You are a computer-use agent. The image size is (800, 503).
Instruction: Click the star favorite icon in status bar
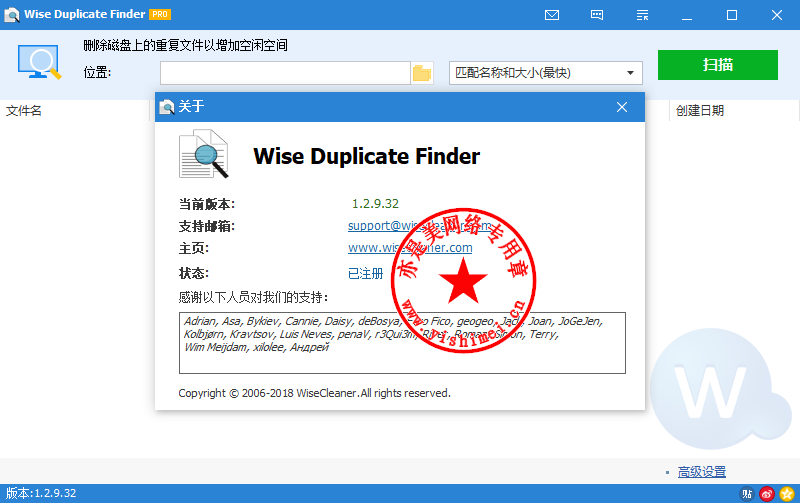pos(787,494)
